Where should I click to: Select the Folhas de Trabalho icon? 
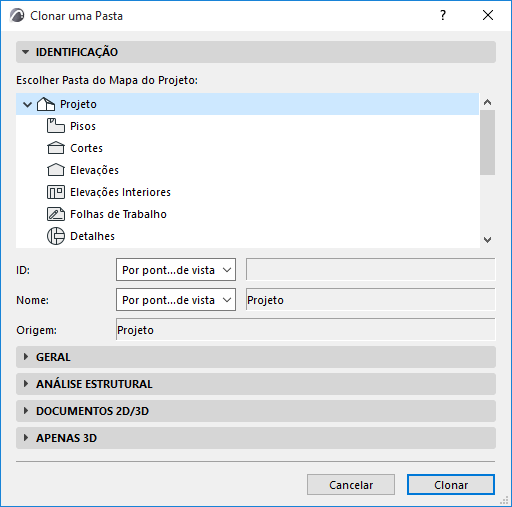56,214
